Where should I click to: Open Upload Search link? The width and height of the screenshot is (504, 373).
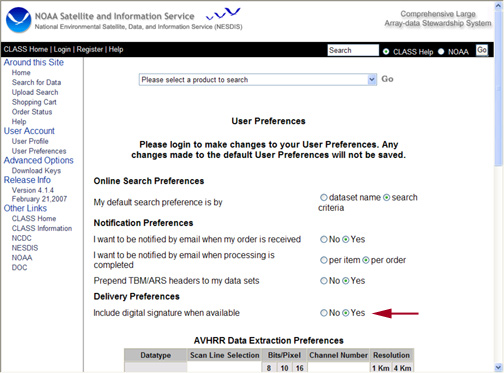pos(35,92)
